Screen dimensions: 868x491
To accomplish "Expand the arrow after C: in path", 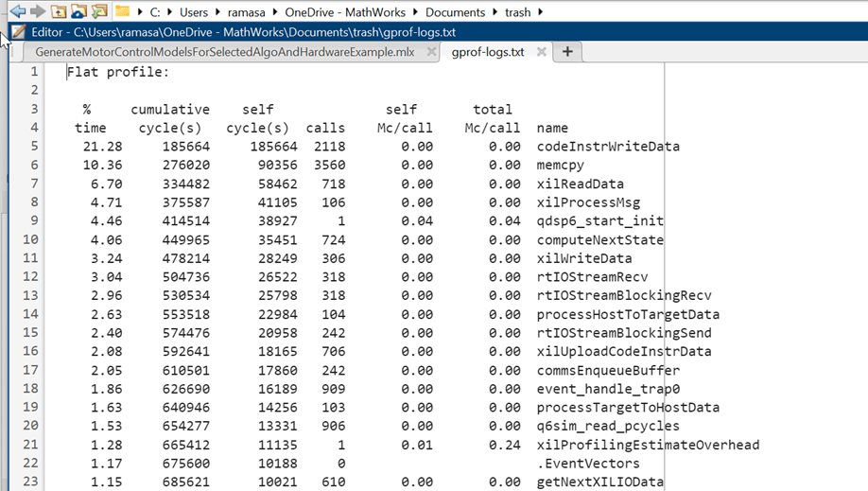I will pos(168,12).
